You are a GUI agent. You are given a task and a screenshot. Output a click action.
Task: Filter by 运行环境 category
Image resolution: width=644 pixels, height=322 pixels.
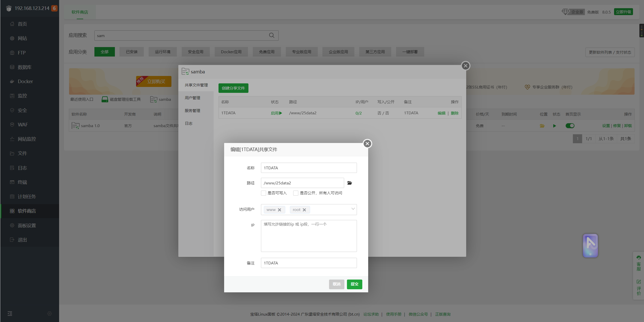tap(162, 52)
